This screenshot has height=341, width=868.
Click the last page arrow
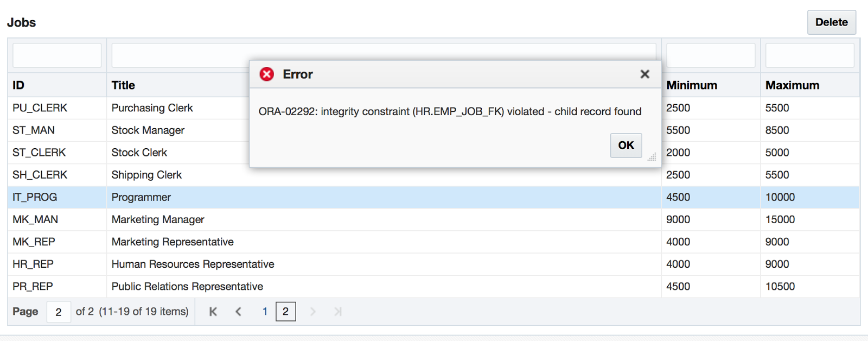pyautogui.click(x=338, y=312)
